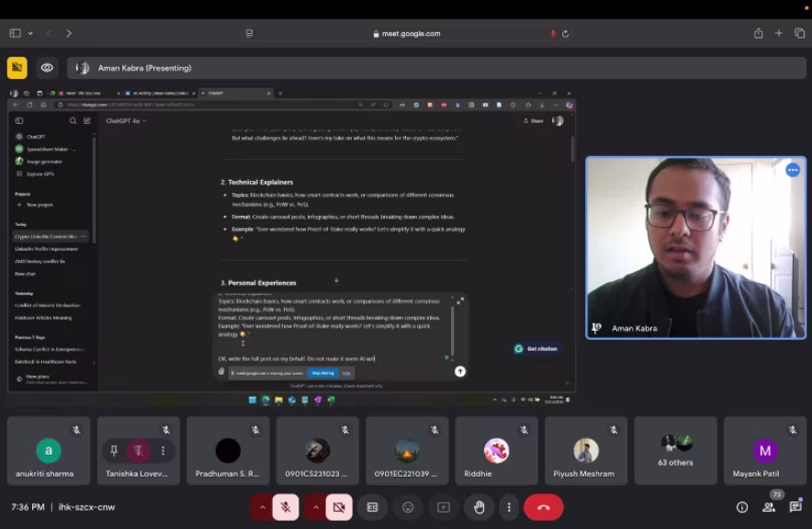Go back with Safari arrow
Image resolution: width=812 pixels, height=529 pixels.
50,33
